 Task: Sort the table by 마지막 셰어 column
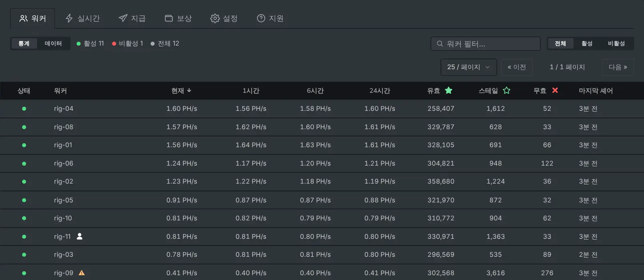[596, 91]
